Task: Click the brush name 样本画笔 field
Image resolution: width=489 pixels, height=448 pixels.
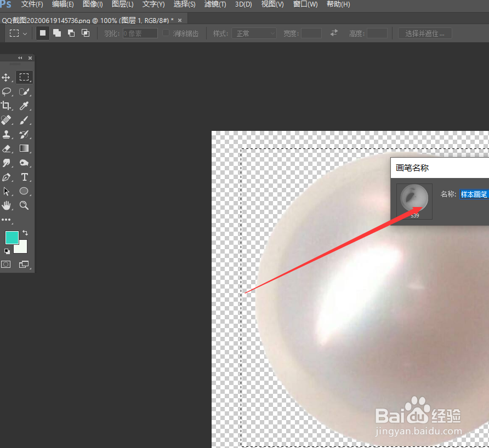Action: click(474, 194)
